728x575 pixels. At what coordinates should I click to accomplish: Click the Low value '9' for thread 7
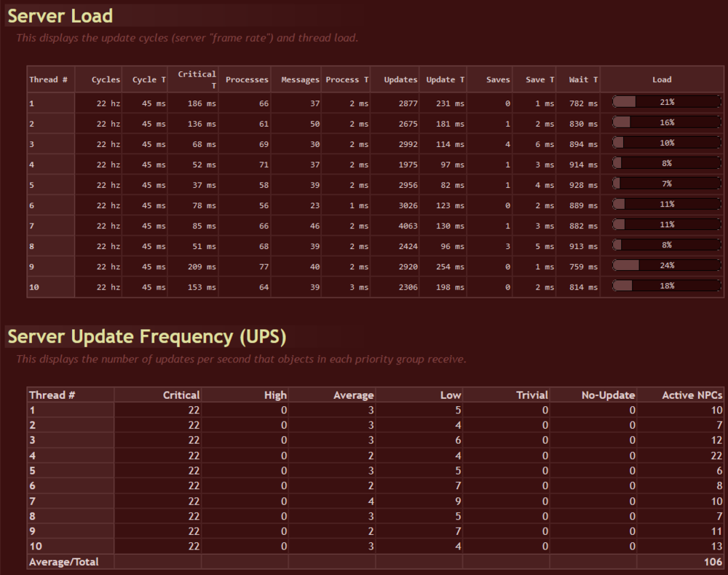[x=458, y=501]
